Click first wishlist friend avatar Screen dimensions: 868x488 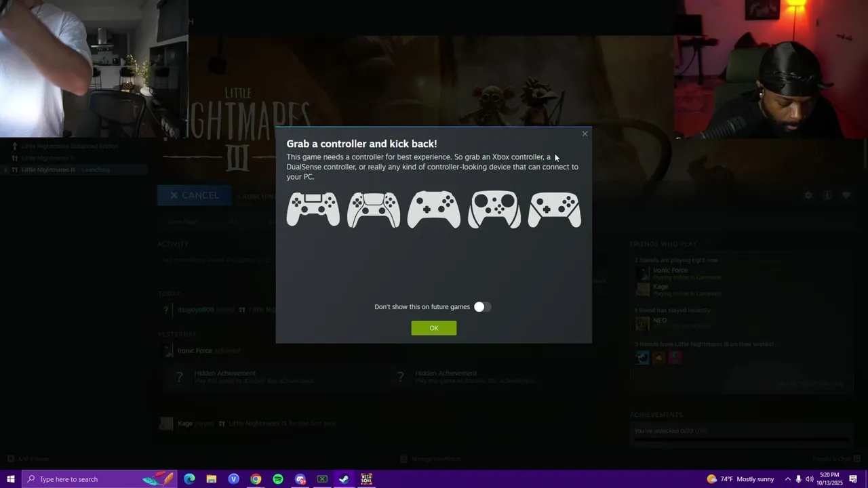pyautogui.click(x=642, y=357)
